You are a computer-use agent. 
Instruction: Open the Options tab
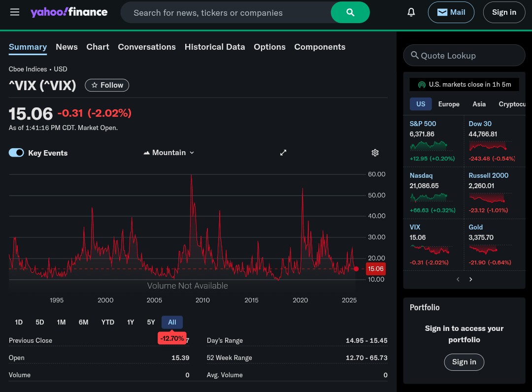(x=269, y=47)
